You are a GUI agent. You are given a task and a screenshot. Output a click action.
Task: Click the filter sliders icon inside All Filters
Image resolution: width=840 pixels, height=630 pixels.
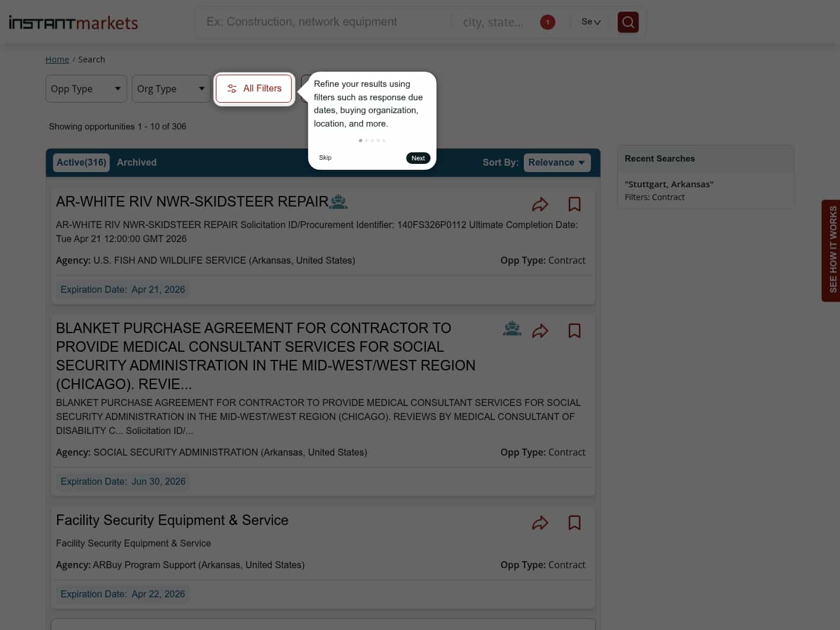[x=232, y=89]
